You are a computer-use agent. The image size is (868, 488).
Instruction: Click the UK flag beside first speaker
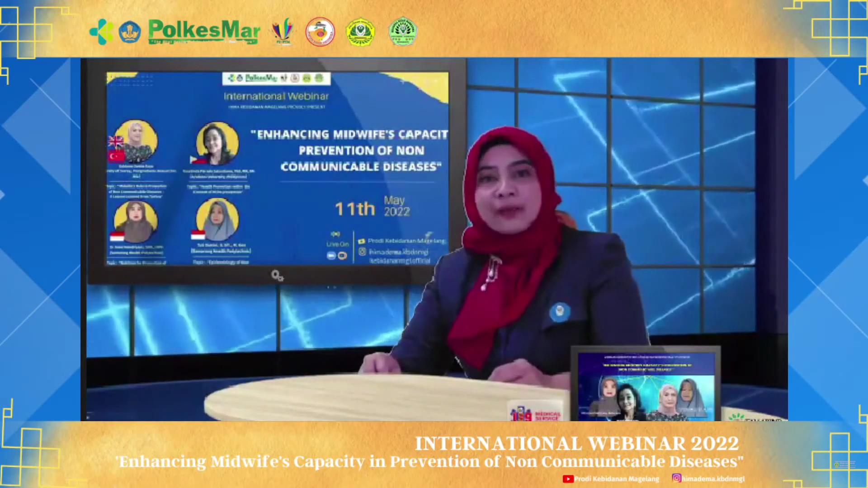[x=116, y=142]
